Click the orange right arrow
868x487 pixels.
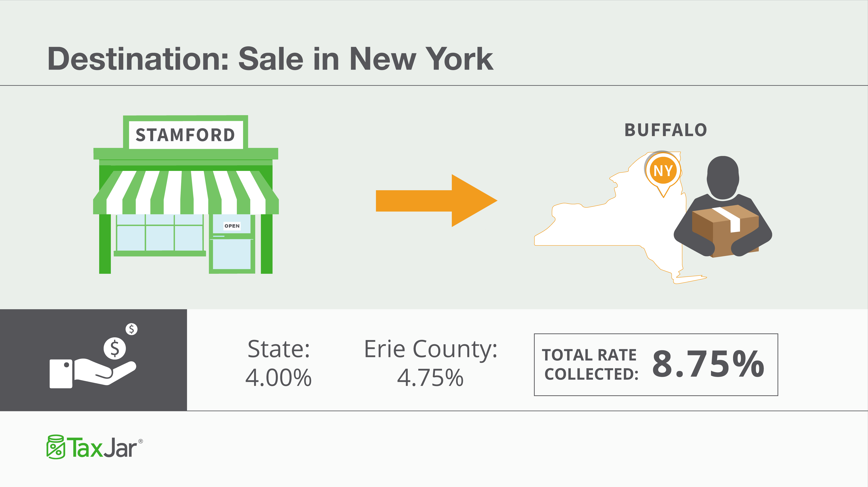point(436,200)
